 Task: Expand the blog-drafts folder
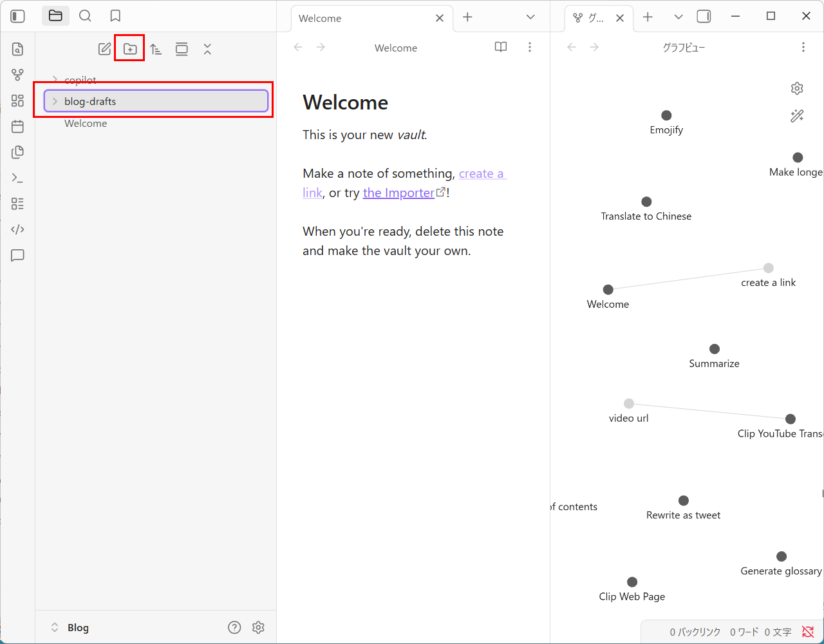point(55,101)
